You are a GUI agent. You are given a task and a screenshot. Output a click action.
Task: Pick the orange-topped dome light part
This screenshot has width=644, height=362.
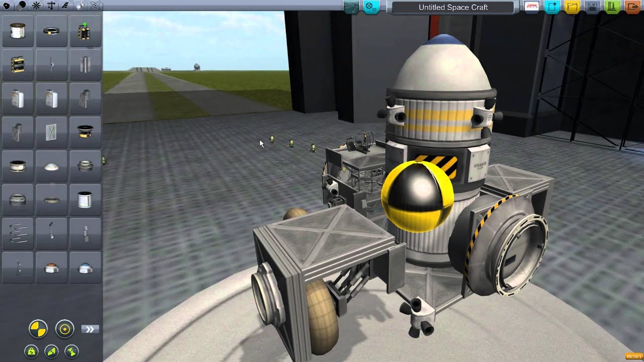click(51, 267)
